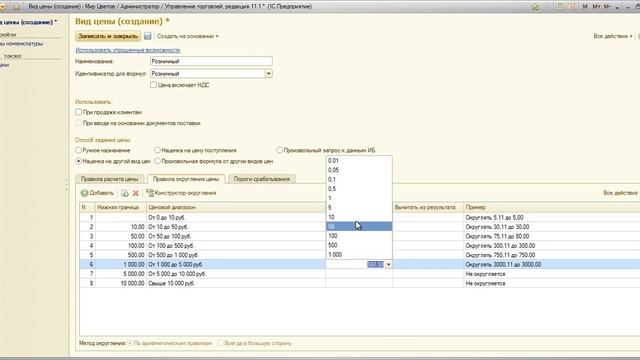Click the 1 000,00 lower bound cell
Screen dimensions: 640x360
[x=121, y=264]
